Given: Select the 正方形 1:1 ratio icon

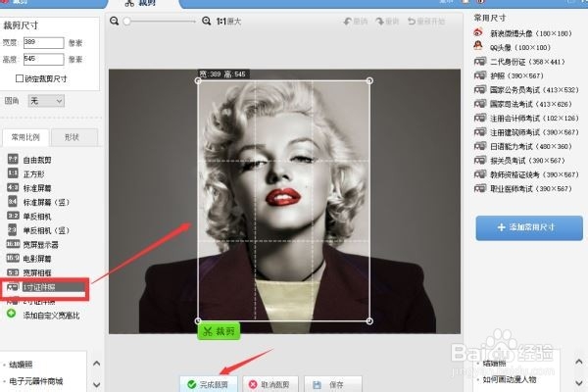Looking at the screenshot, I should click(x=13, y=173).
